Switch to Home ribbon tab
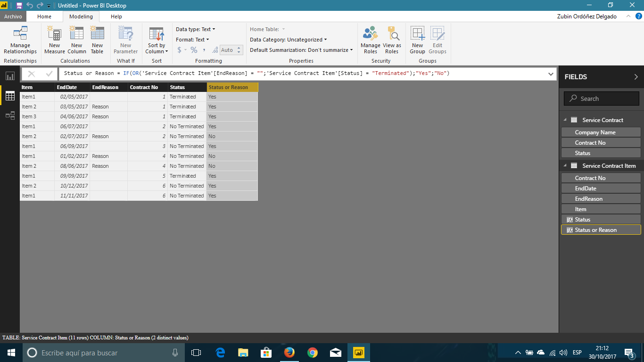The width and height of the screenshot is (644, 362). (x=44, y=16)
